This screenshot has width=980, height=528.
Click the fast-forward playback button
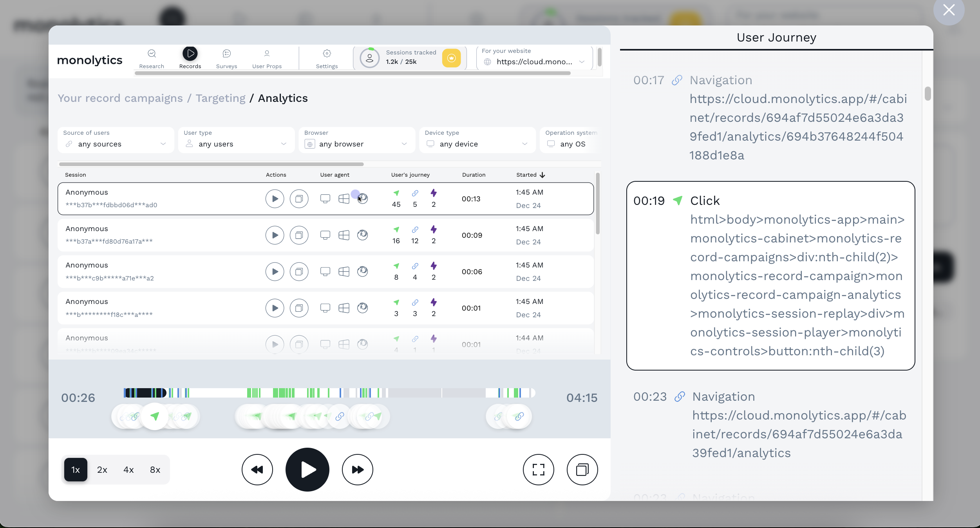(x=357, y=470)
